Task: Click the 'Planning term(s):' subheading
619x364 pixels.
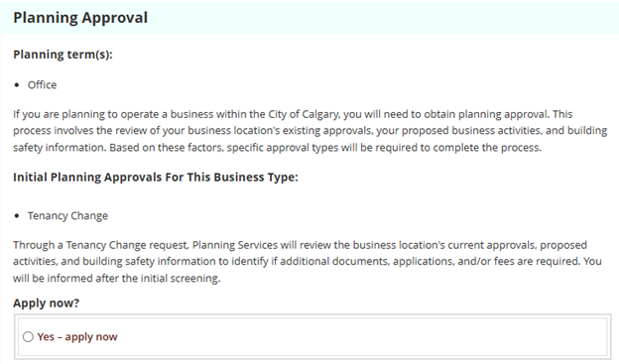Action: point(62,55)
